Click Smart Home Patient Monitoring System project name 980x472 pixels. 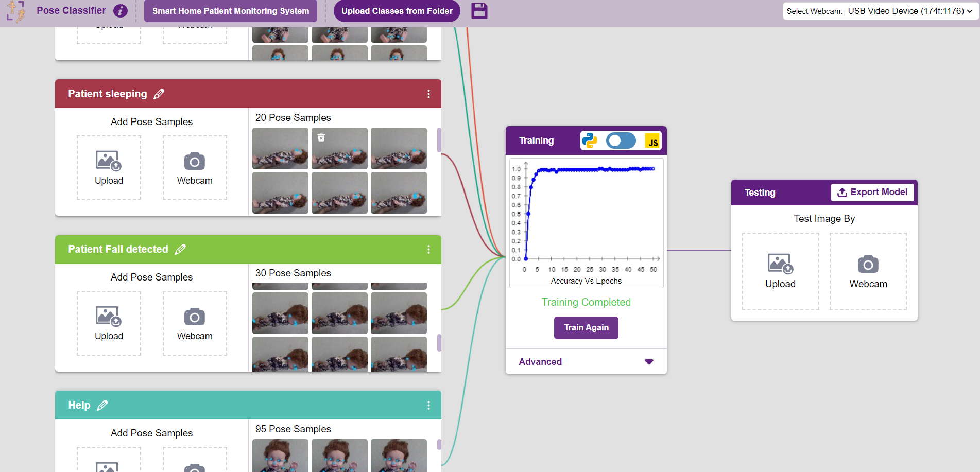coord(231,11)
